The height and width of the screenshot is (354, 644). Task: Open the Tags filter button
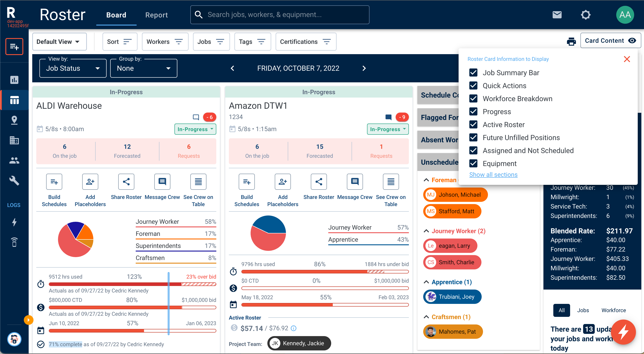253,42
